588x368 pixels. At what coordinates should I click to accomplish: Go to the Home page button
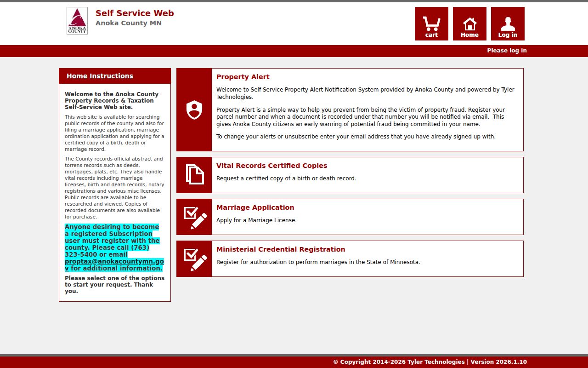pos(469,23)
